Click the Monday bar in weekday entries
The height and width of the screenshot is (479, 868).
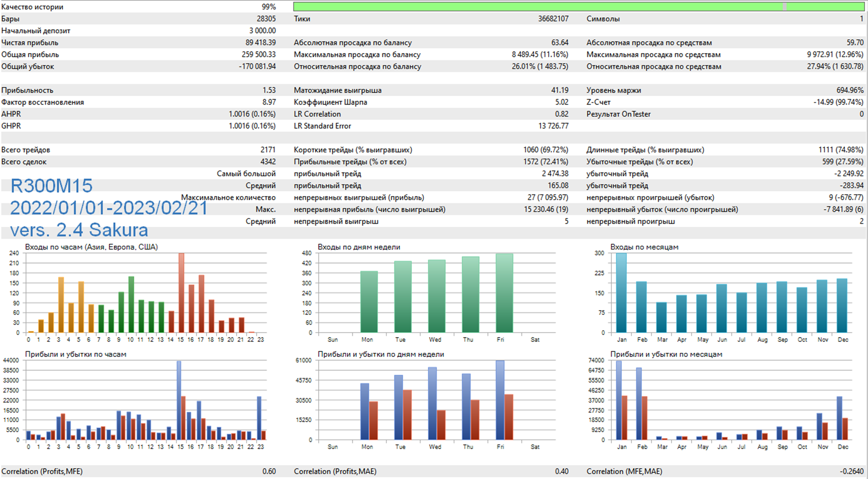click(x=369, y=302)
